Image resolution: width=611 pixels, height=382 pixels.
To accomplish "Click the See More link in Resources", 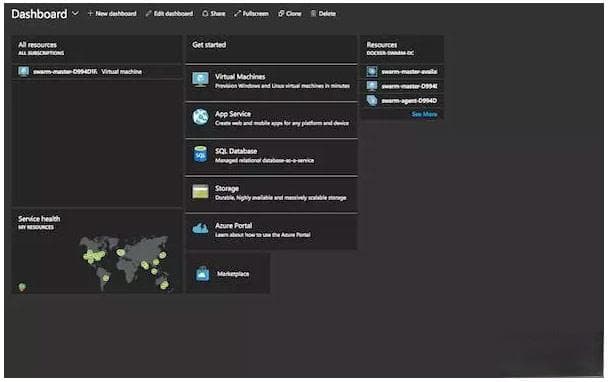I will point(424,114).
